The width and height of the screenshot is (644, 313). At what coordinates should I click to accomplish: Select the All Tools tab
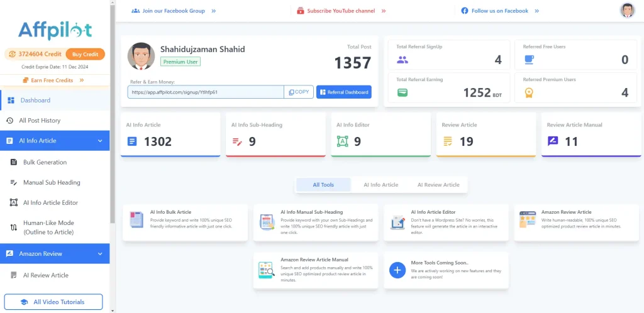pos(323,185)
